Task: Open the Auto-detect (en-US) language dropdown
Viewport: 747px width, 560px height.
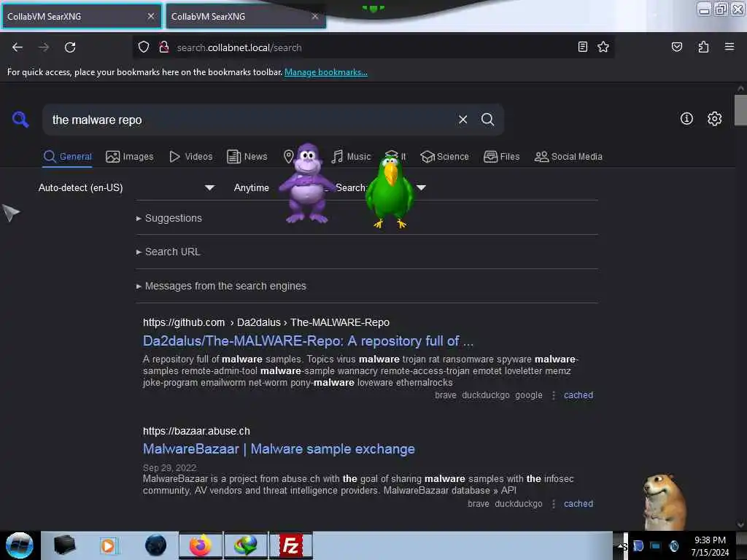Action: pyautogui.click(x=126, y=187)
